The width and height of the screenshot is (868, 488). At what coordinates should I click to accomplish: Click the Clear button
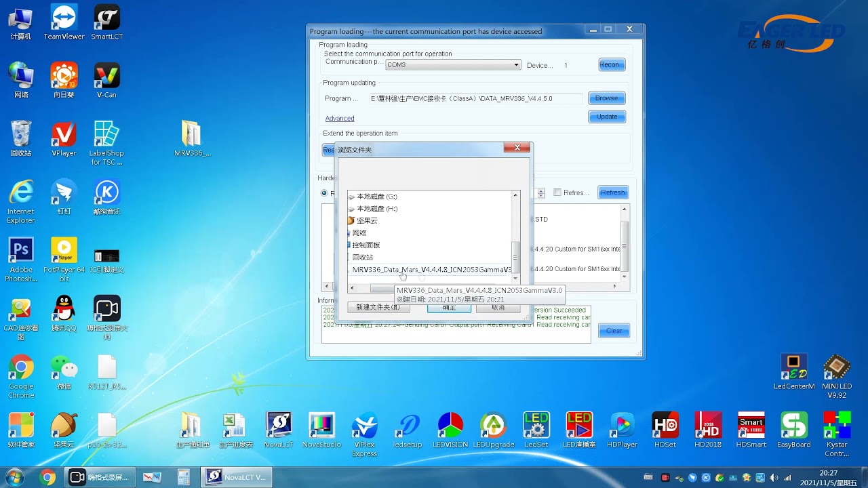tap(614, 331)
